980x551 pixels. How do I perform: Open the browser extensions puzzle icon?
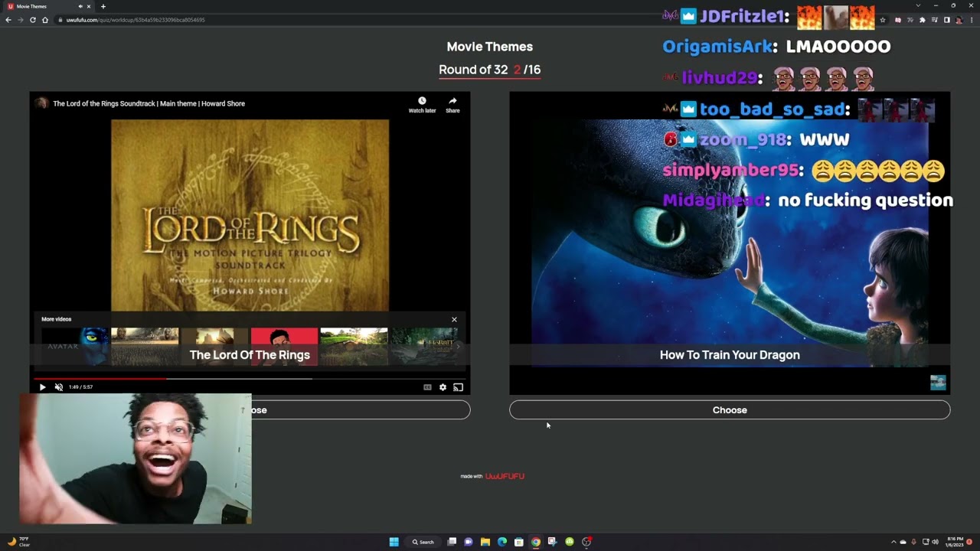tap(923, 20)
